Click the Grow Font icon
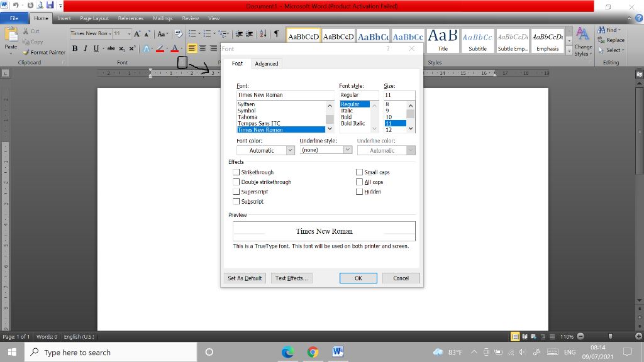The height and width of the screenshot is (362, 644). (x=137, y=34)
